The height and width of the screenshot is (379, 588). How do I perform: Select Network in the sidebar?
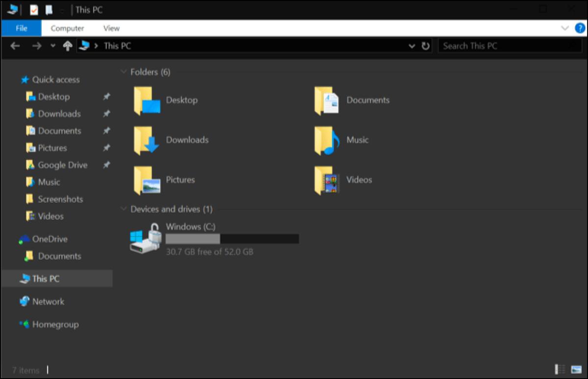point(48,301)
